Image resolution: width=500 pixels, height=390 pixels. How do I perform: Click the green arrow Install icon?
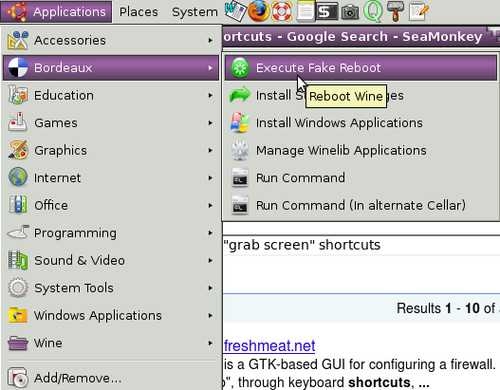tap(240, 95)
